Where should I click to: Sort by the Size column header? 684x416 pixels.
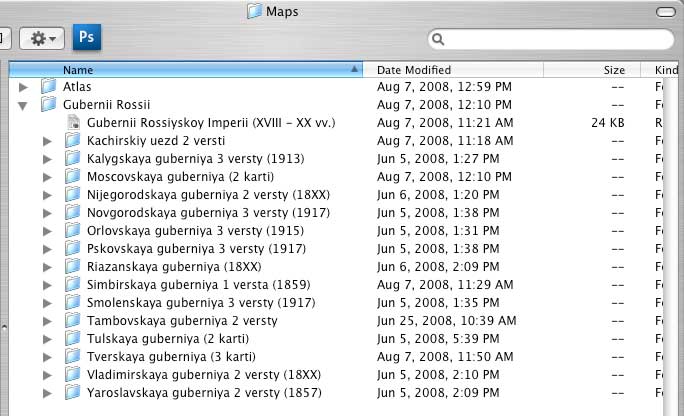pyautogui.click(x=612, y=70)
